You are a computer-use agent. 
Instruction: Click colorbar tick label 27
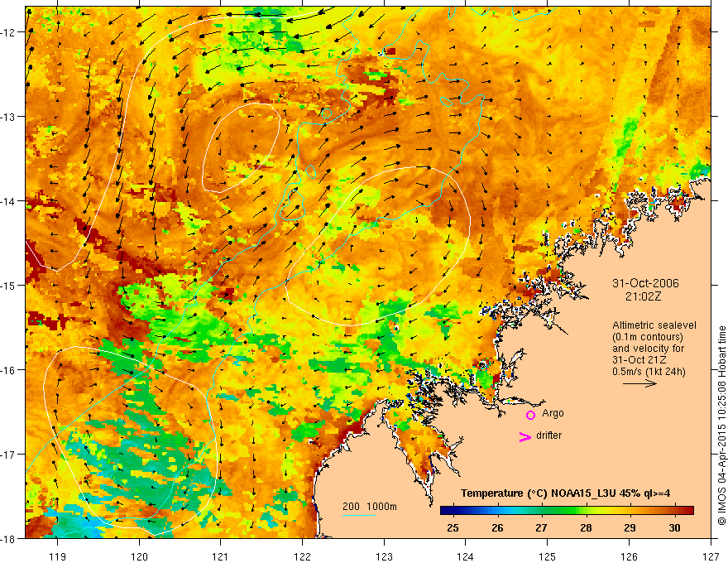click(x=541, y=527)
